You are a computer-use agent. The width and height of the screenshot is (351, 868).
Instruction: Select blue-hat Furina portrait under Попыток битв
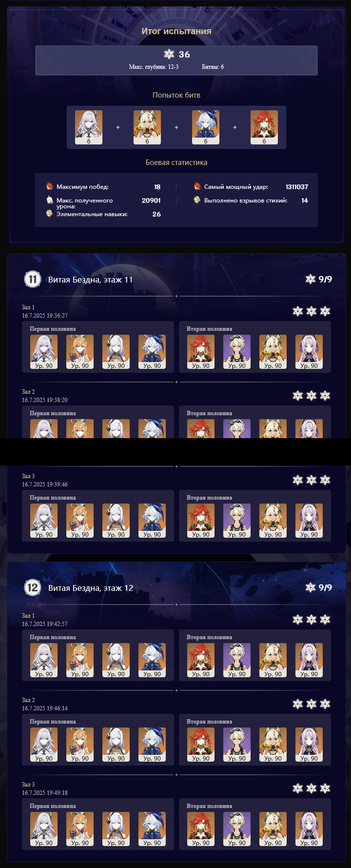(x=206, y=127)
